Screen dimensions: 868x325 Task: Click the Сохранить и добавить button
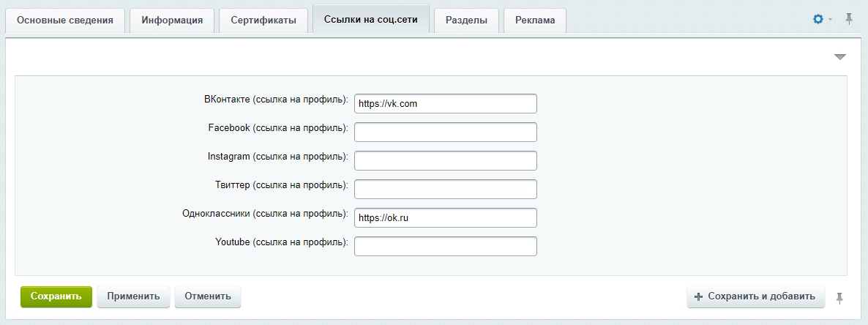755,296
